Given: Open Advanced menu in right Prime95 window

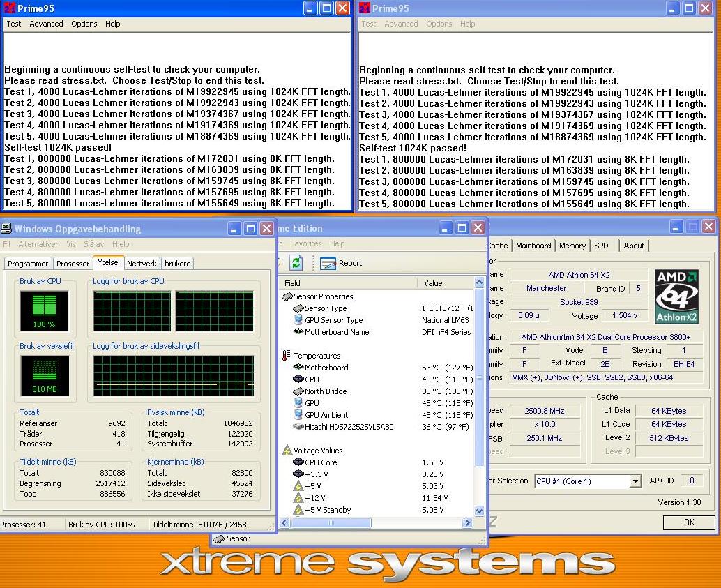Looking at the screenshot, I should point(401,24).
